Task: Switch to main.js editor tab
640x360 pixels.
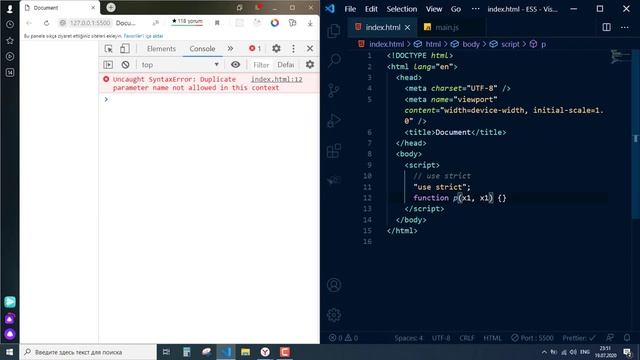Action: click(447, 27)
